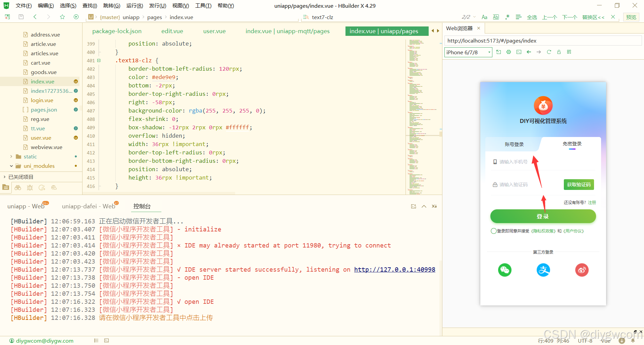The width and height of the screenshot is (644, 345).
Task: Toggle regular expression search option
Action: click(x=507, y=17)
